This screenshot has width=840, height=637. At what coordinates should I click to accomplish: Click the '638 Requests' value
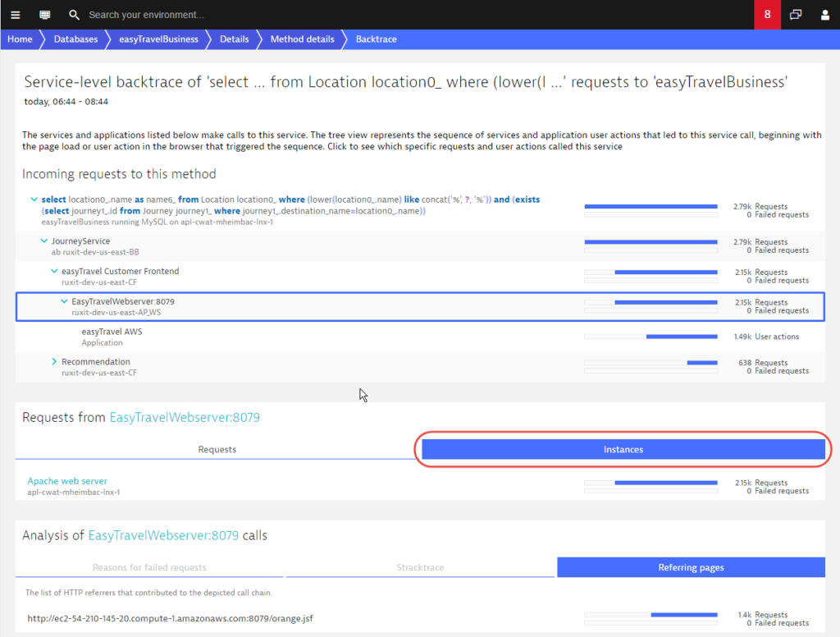coord(763,363)
